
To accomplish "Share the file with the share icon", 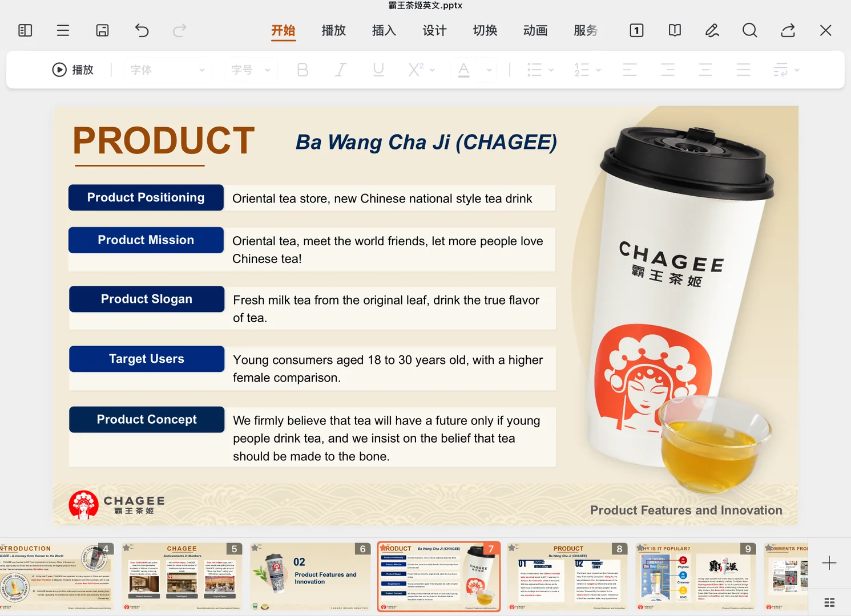I will pos(788,31).
